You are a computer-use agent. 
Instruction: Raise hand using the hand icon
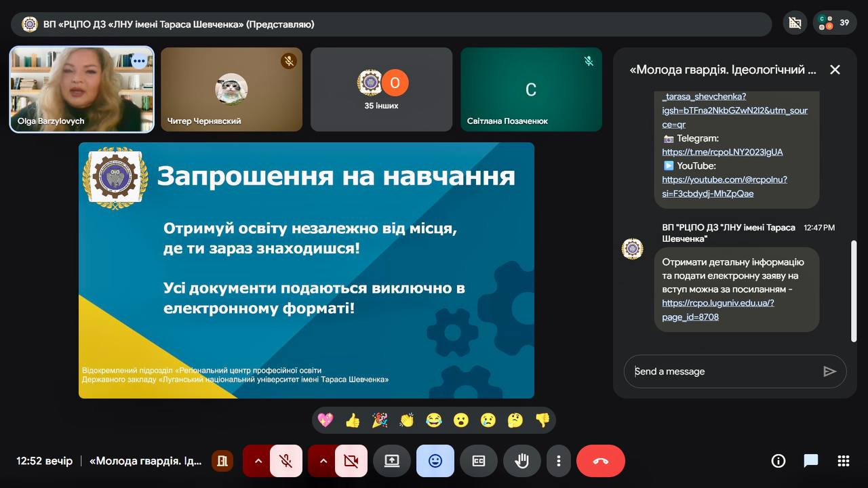521,461
